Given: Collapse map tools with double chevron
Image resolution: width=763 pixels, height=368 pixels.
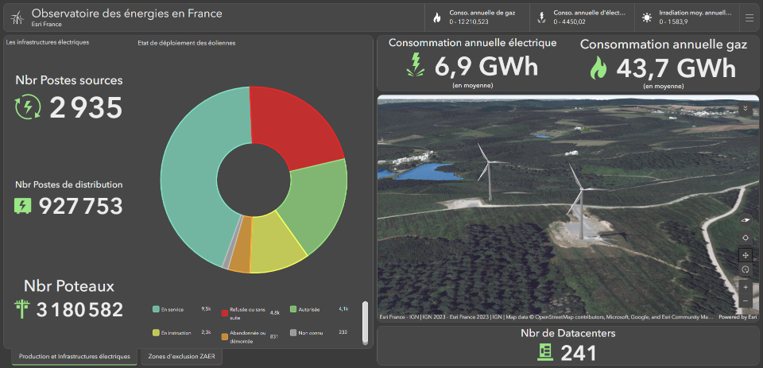Looking at the screenshot, I should coord(745,109).
